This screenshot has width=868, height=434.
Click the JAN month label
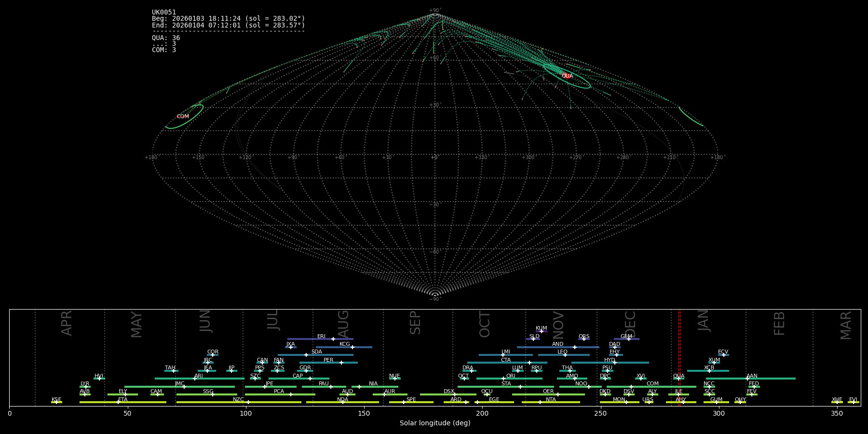click(x=704, y=321)
